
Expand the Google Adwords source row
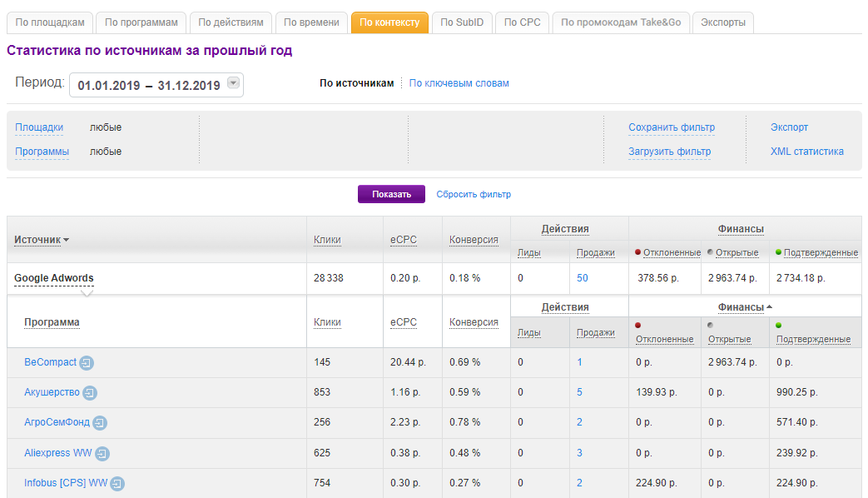pyautogui.click(x=53, y=278)
